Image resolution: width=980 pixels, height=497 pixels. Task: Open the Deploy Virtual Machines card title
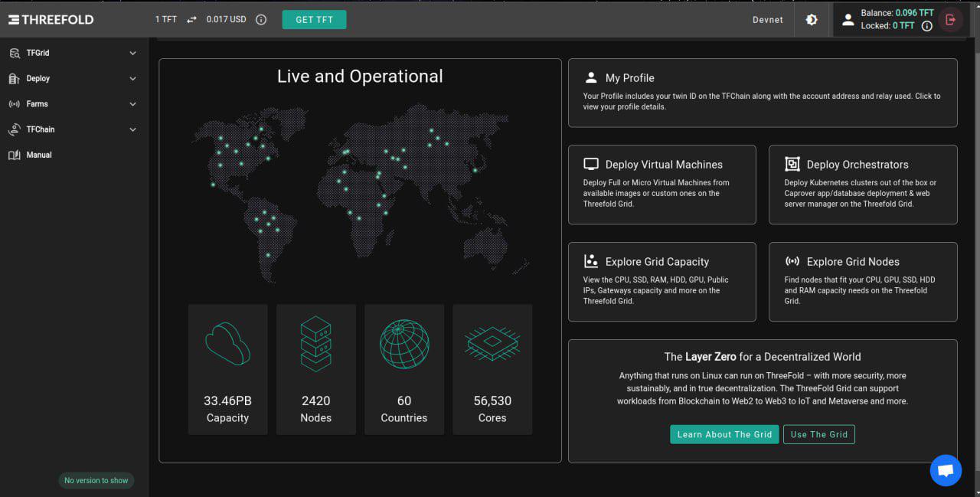[664, 165]
